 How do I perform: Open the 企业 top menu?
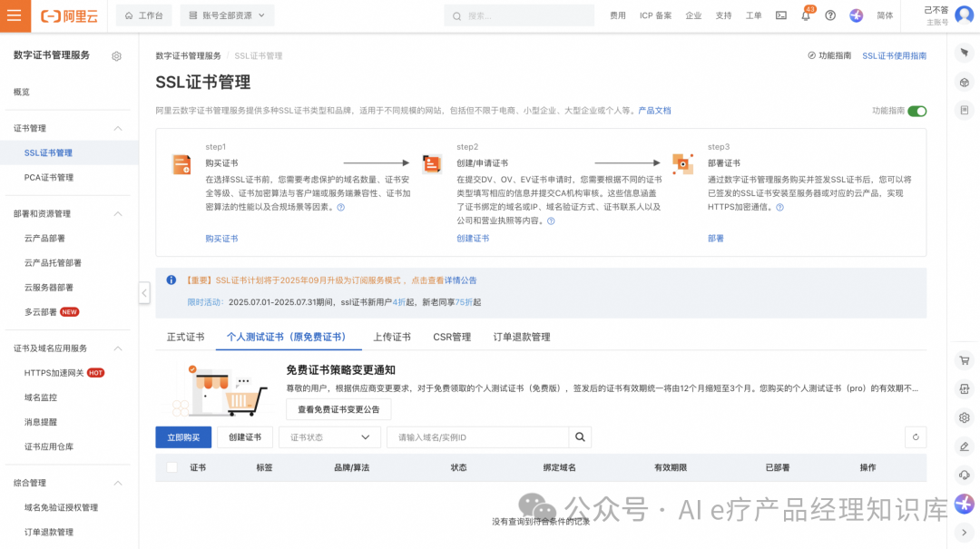(x=694, y=15)
